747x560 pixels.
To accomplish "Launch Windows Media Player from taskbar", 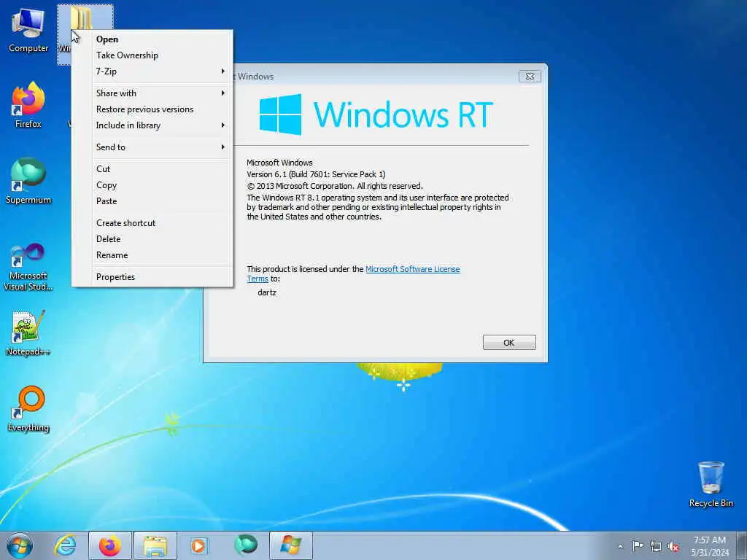I will [x=199, y=545].
